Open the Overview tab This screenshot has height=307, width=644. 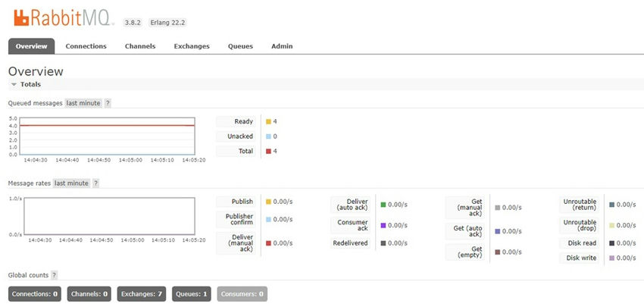coord(31,46)
